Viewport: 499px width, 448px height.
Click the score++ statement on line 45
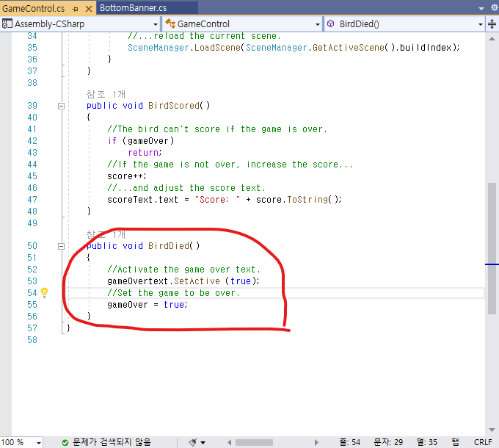127,176
